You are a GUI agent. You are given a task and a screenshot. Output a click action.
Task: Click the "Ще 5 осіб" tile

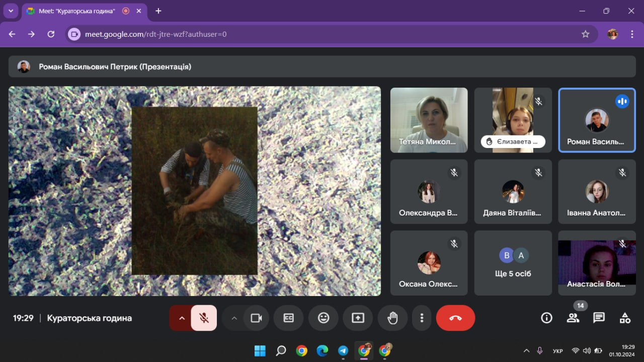[513, 263]
